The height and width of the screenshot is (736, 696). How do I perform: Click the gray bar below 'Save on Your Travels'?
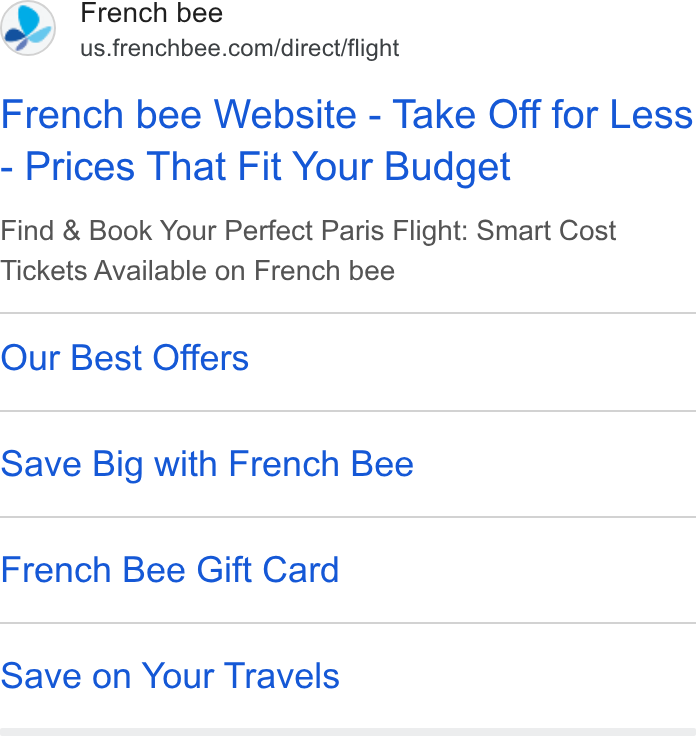click(348, 732)
